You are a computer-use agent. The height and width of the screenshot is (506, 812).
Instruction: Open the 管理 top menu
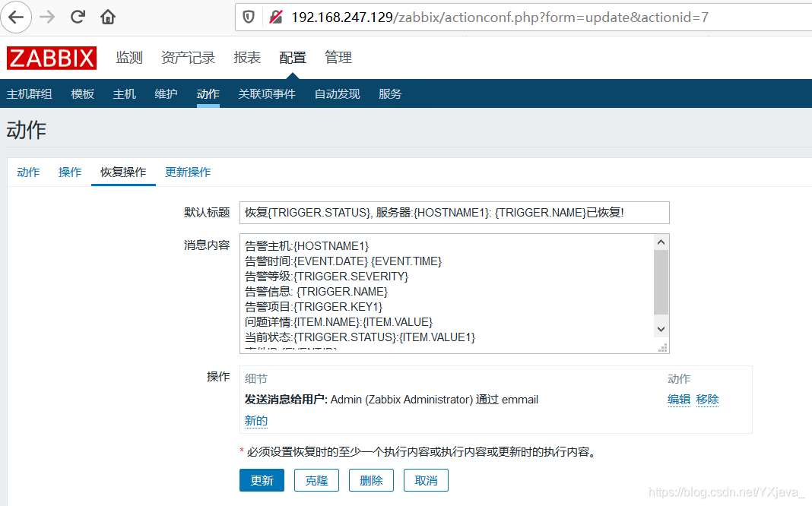coord(338,58)
